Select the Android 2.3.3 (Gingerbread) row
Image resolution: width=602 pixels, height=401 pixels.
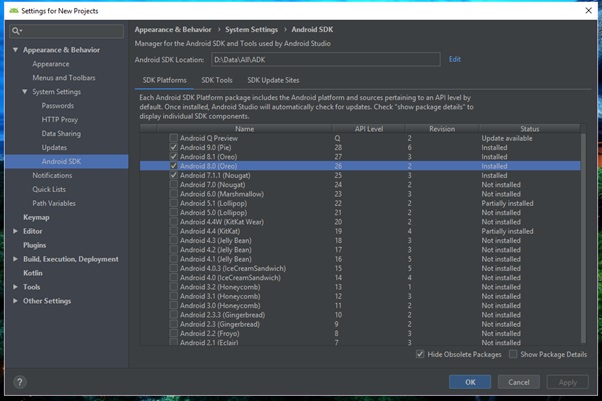[x=360, y=315]
